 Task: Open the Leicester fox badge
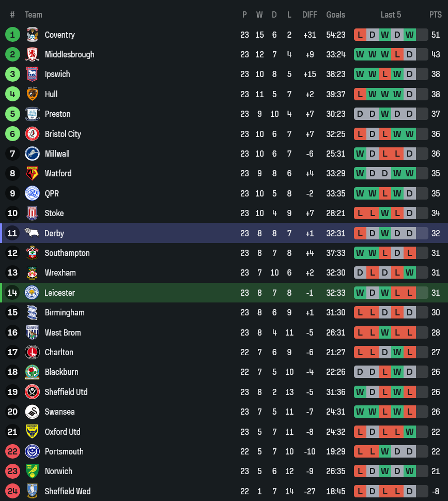[32, 293]
